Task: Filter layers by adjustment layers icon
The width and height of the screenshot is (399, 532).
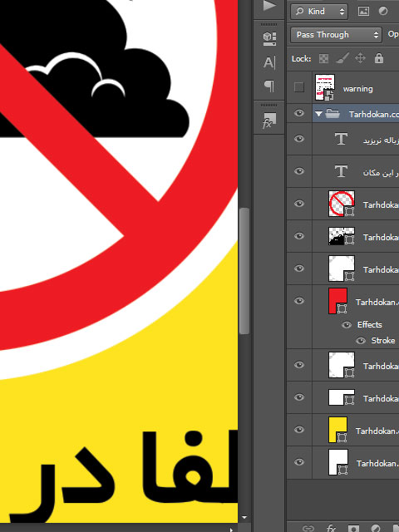Action: tap(383, 11)
